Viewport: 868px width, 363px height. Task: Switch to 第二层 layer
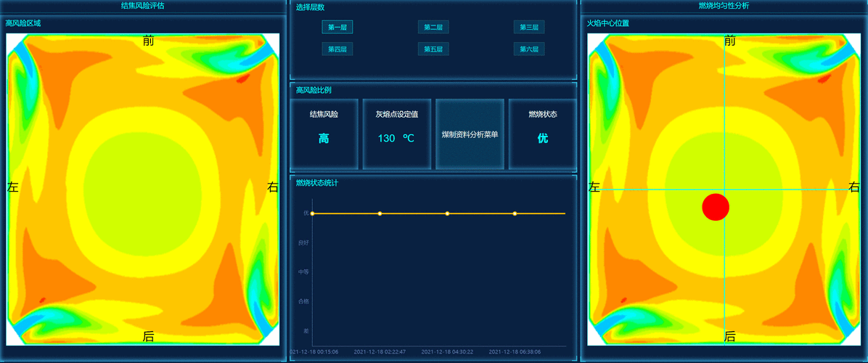(433, 28)
